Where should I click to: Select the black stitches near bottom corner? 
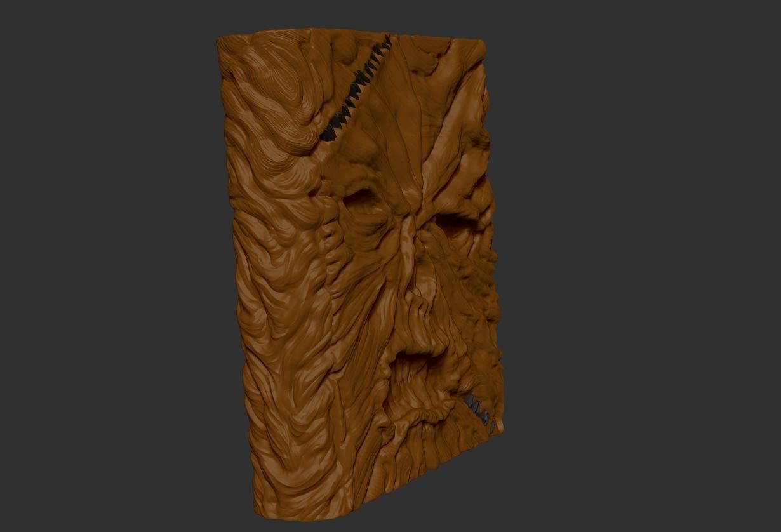click(481, 413)
